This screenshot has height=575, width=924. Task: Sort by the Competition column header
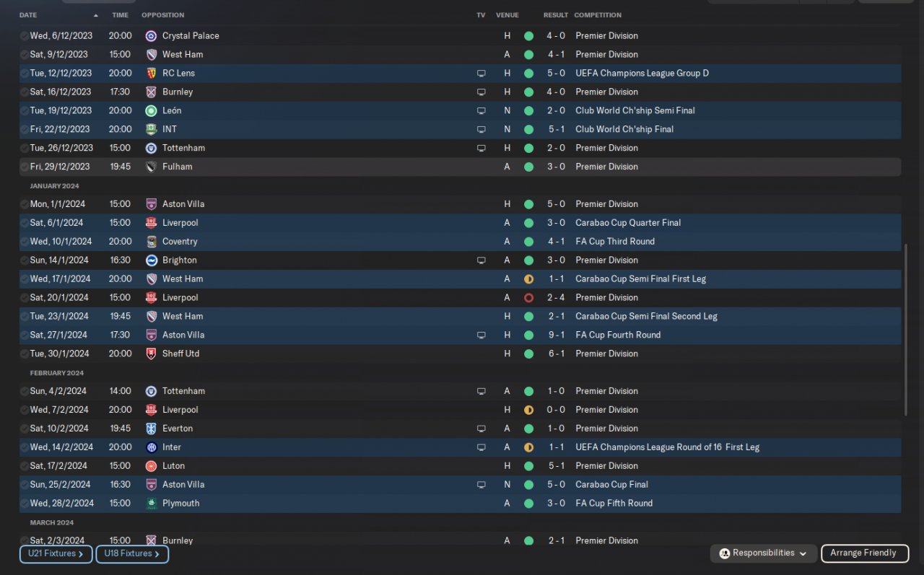(598, 15)
